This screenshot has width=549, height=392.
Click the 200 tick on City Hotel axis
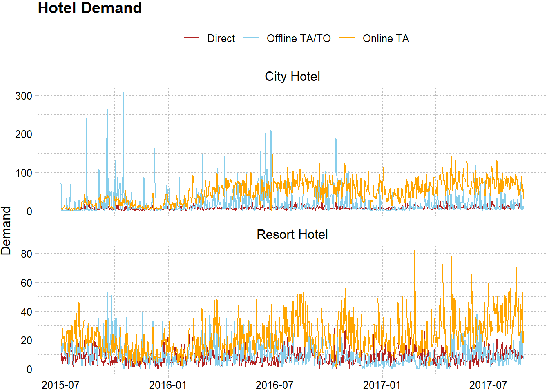coord(24,134)
